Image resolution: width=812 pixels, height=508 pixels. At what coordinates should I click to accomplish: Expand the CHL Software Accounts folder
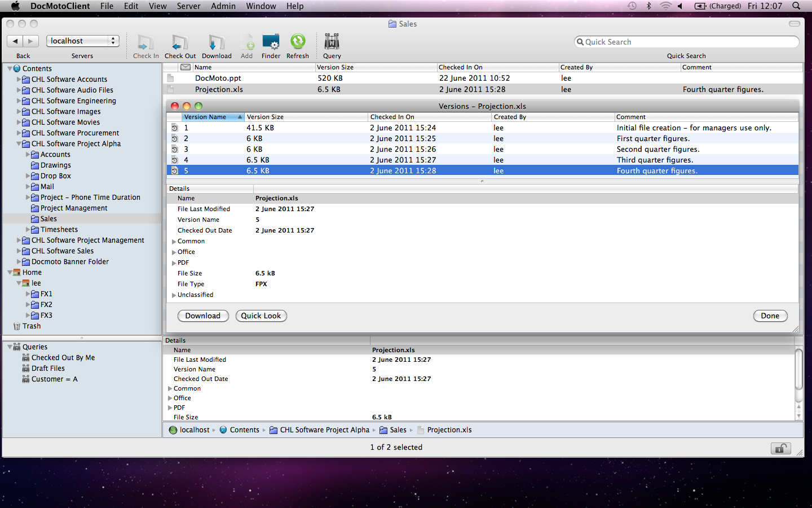[19, 80]
